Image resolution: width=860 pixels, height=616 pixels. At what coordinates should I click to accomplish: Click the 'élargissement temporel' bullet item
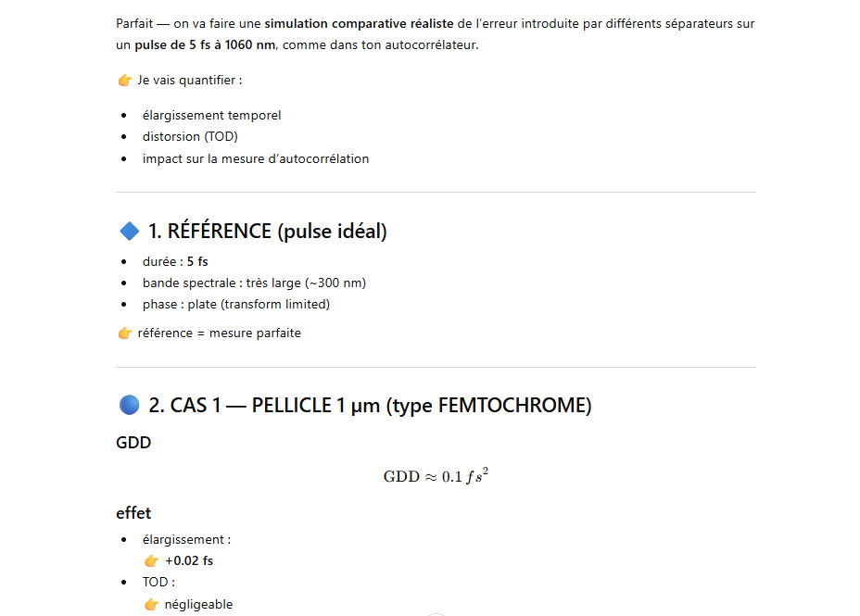pyautogui.click(x=211, y=115)
